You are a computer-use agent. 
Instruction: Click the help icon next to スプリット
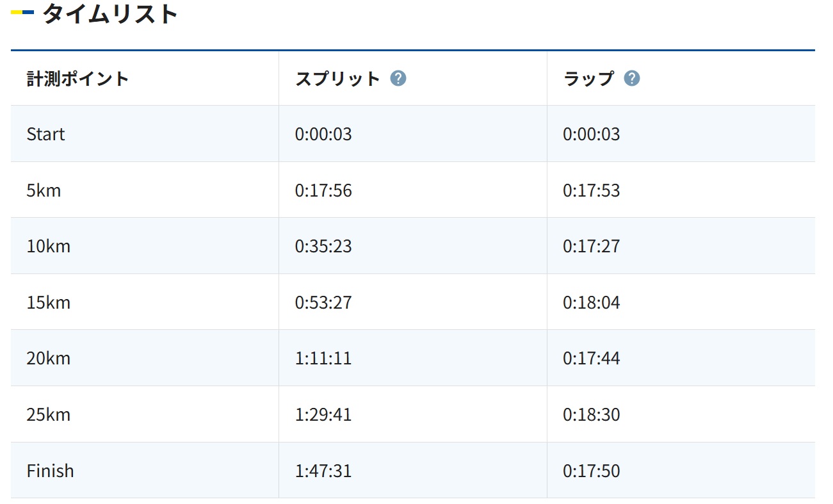[x=398, y=79]
